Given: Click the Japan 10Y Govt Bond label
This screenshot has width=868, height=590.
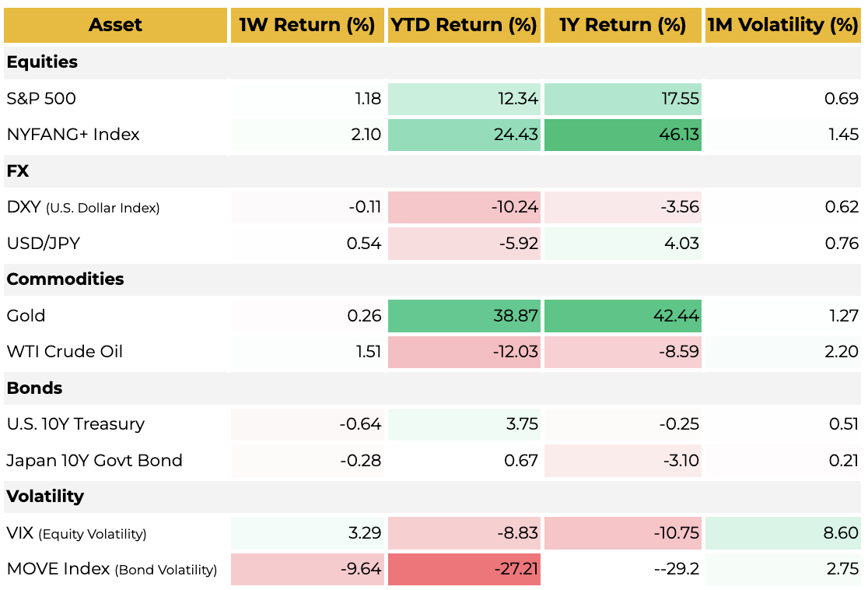Looking at the screenshot, I should tap(94, 460).
